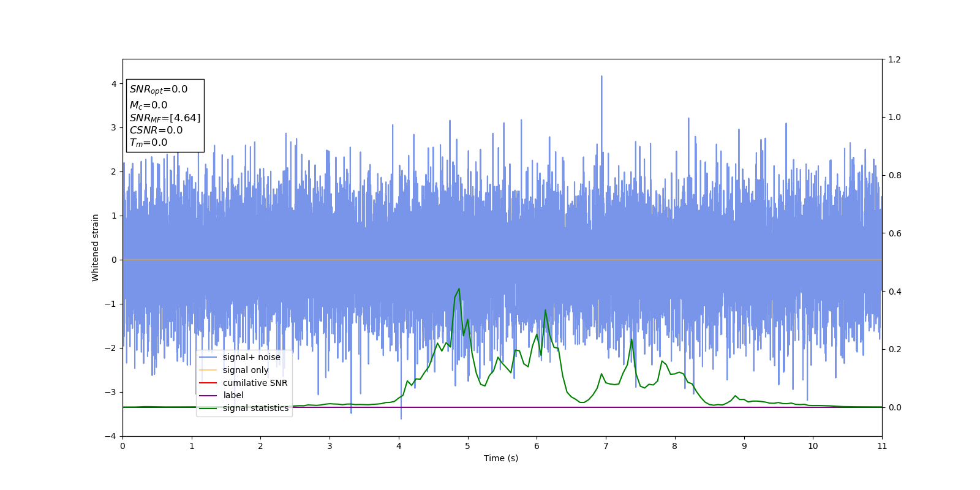Click the left axis tick label 4
Screen dimensions: 980x490
(x=113, y=84)
